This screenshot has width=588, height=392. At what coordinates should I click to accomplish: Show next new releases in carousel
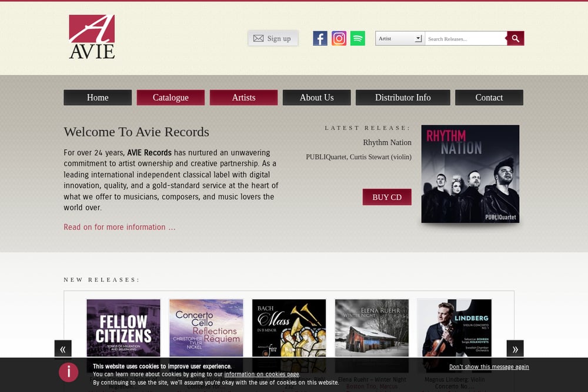tap(515, 349)
